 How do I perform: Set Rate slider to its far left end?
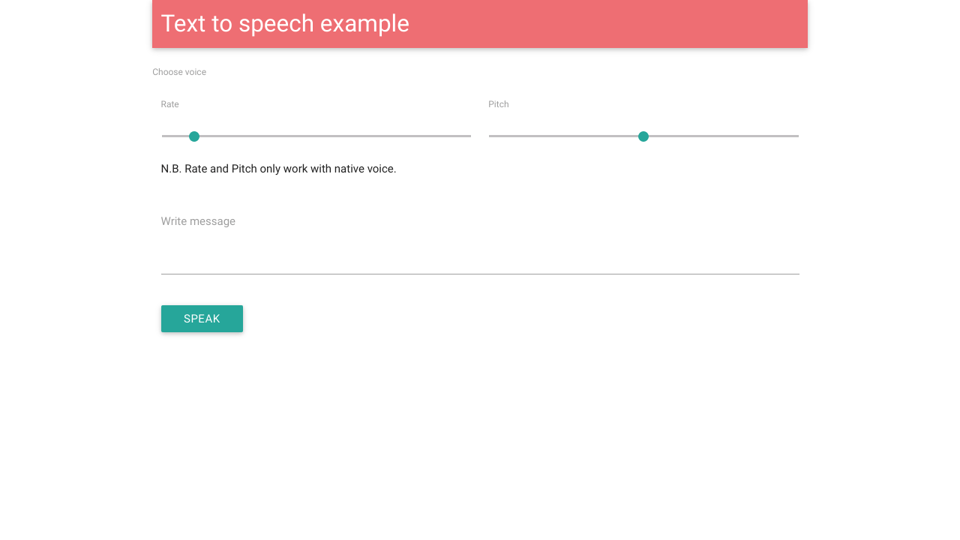pyautogui.click(x=163, y=136)
